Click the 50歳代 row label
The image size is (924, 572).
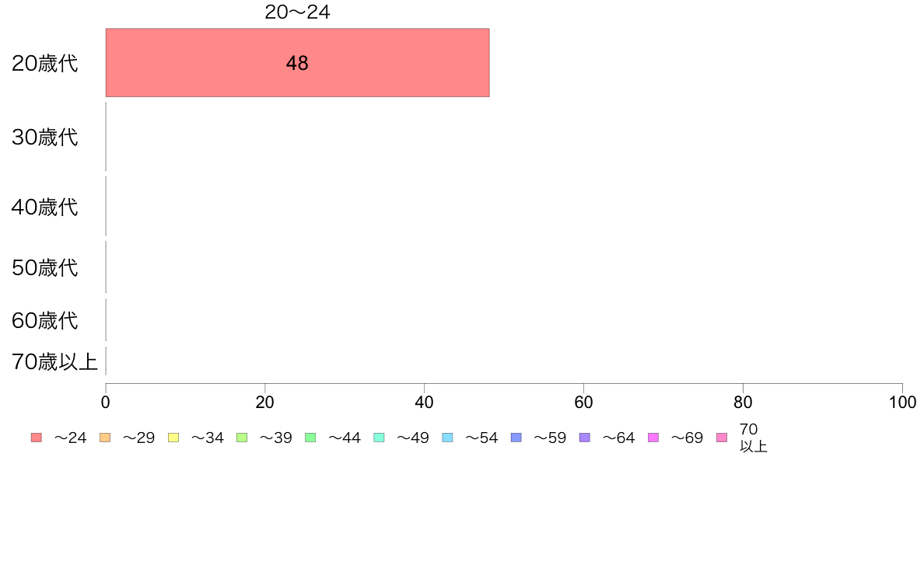(x=45, y=268)
